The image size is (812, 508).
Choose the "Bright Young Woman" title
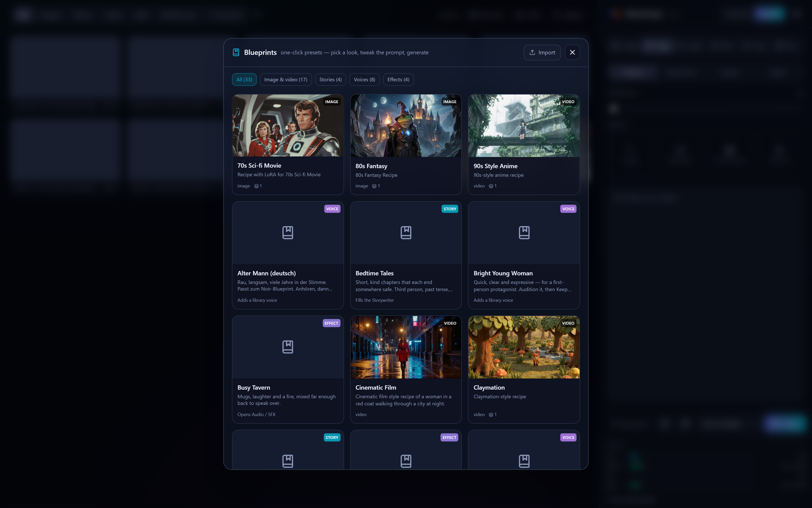(503, 274)
